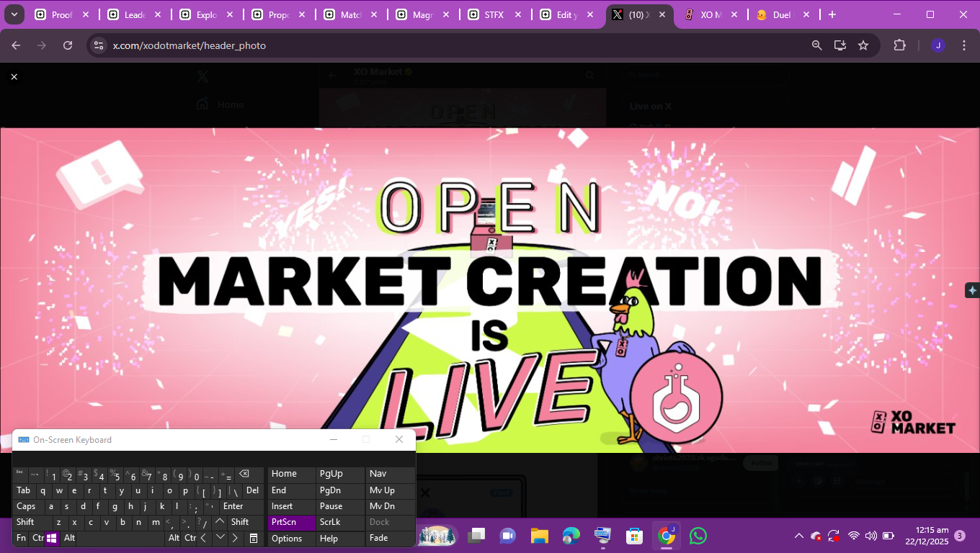Show hidden icons in system tray
Screen dimensions: 980x553
[798, 536]
